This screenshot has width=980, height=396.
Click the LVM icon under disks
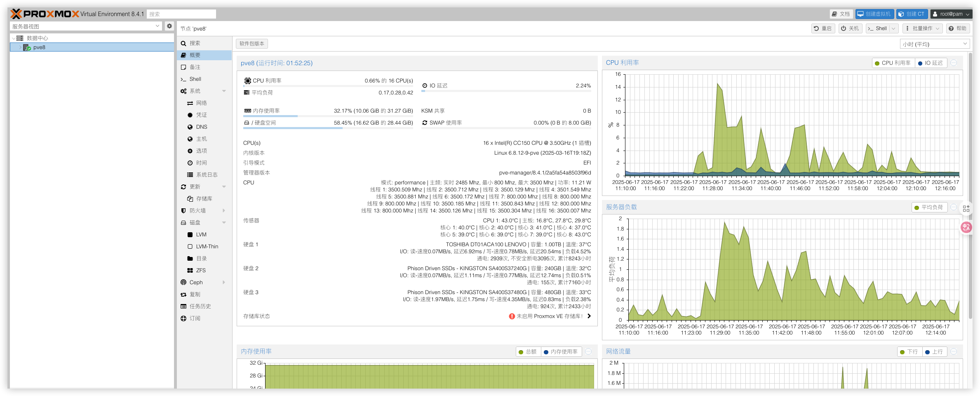(x=190, y=235)
